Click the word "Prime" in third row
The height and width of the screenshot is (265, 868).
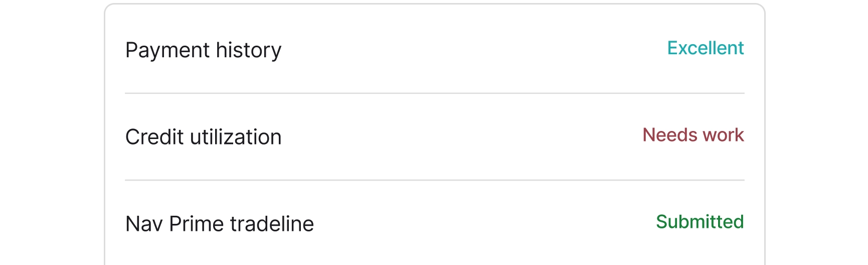(197, 224)
